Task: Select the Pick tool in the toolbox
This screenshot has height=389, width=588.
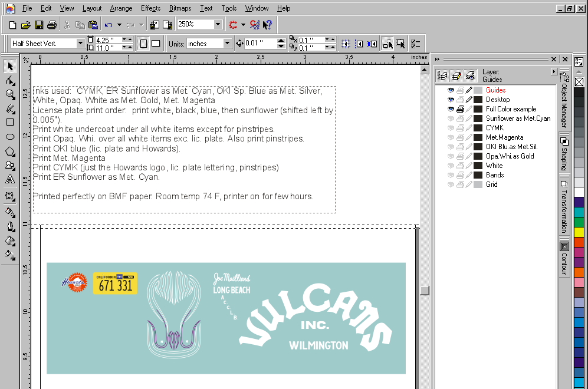Action: click(10, 67)
